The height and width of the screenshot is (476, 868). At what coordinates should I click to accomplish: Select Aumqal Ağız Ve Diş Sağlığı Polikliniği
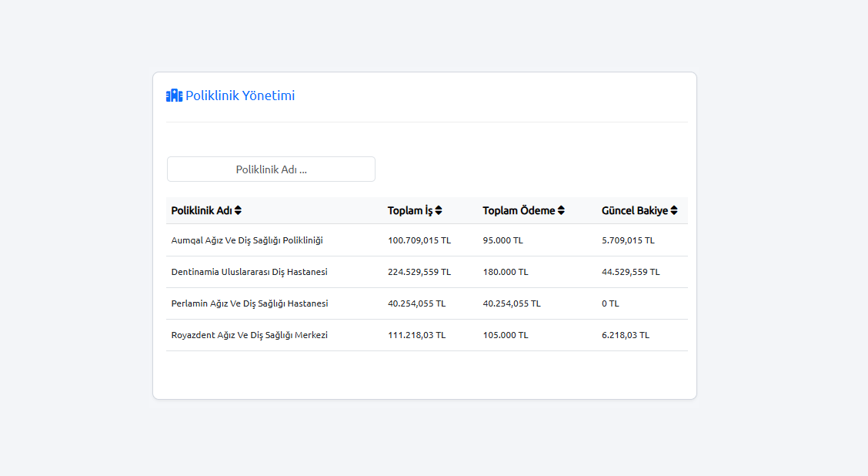point(247,240)
